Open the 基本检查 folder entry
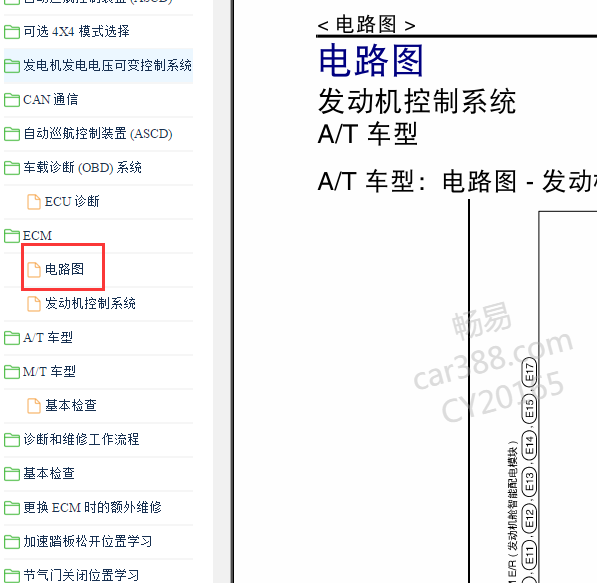The width and height of the screenshot is (597, 583). (x=49, y=473)
